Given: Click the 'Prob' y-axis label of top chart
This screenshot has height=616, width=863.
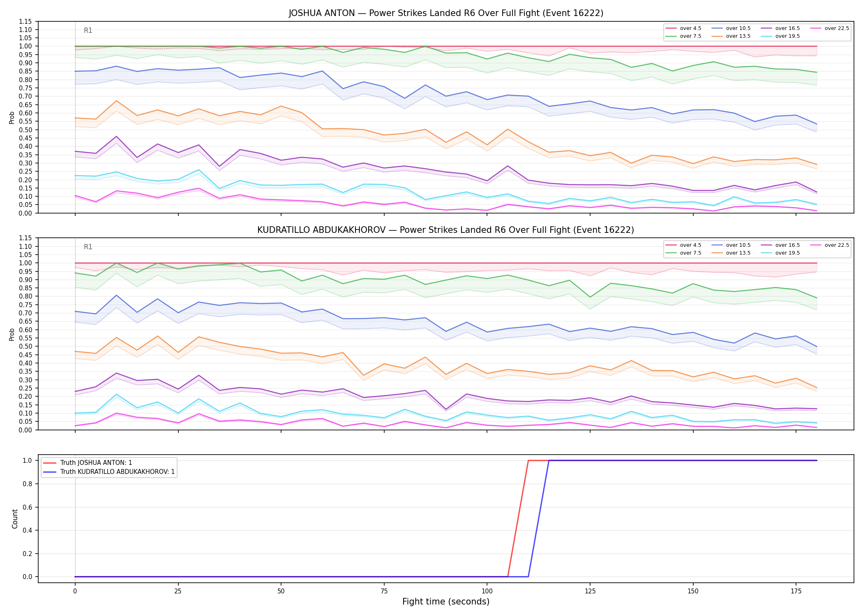Looking at the screenshot, I should pyautogui.click(x=12, y=117).
